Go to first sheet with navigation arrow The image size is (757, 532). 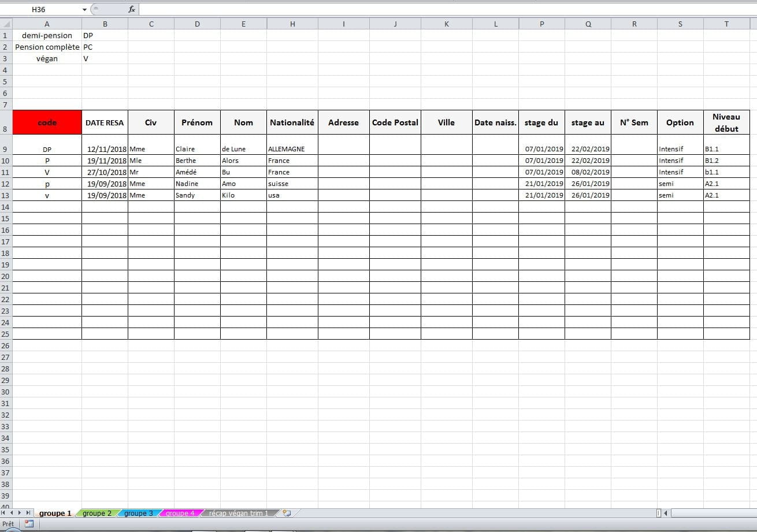click(x=4, y=513)
